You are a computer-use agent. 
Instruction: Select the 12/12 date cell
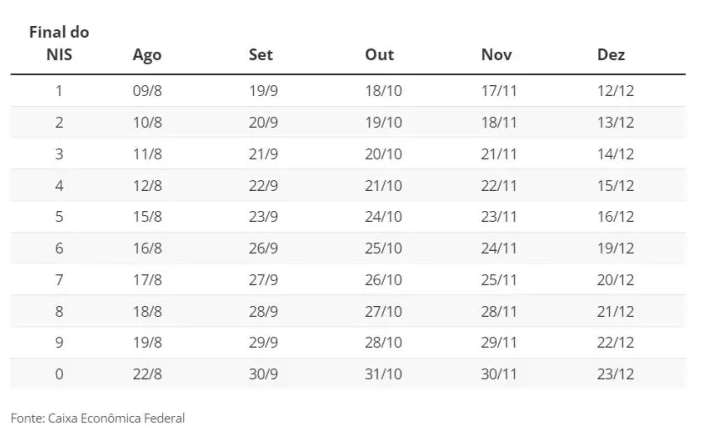pos(616,91)
